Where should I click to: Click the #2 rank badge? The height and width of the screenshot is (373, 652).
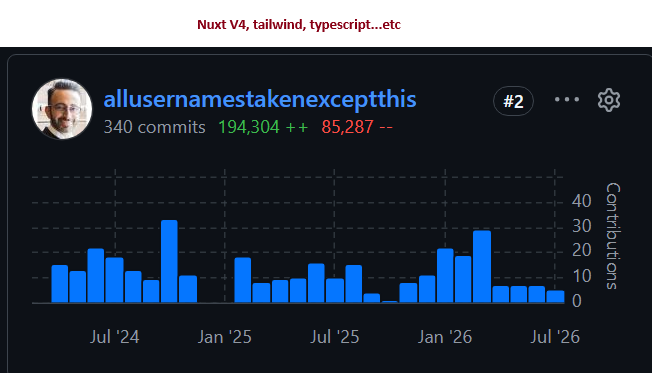pos(513,101)
